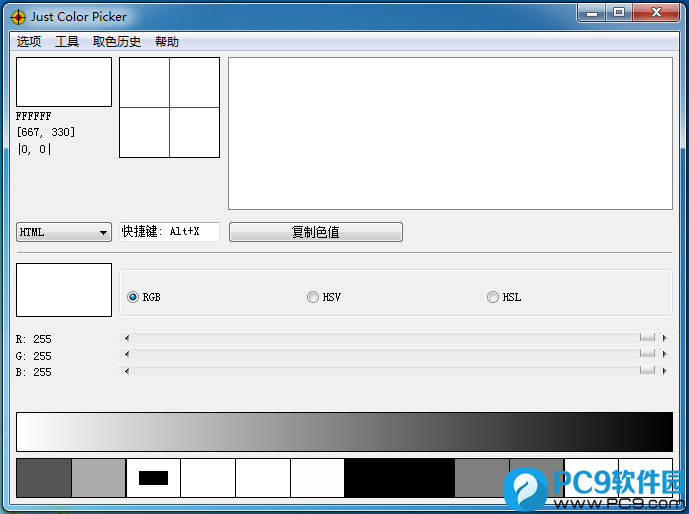
Task: Click the wide black swatch in bottom row
Action: tap(399, 478)
